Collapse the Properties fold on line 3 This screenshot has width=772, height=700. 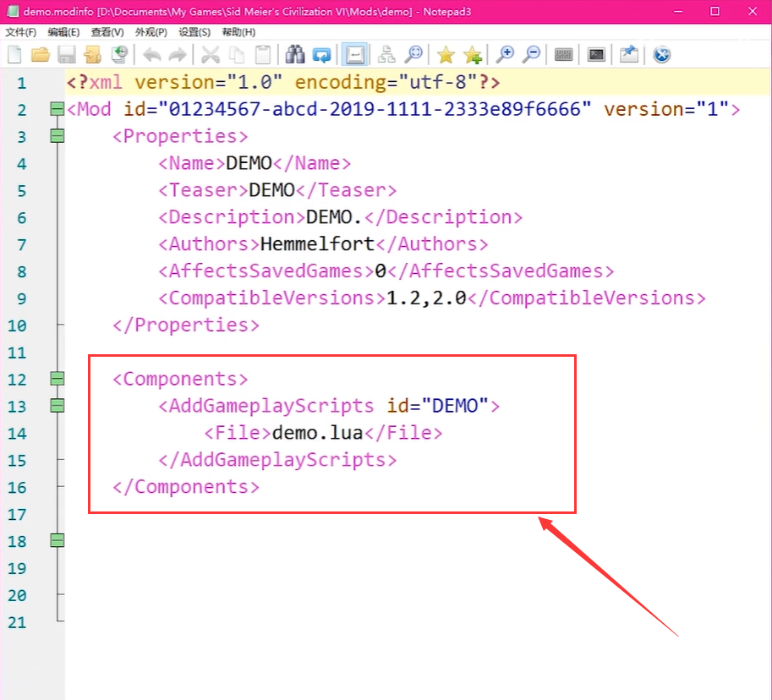click(x=57, y=136)
